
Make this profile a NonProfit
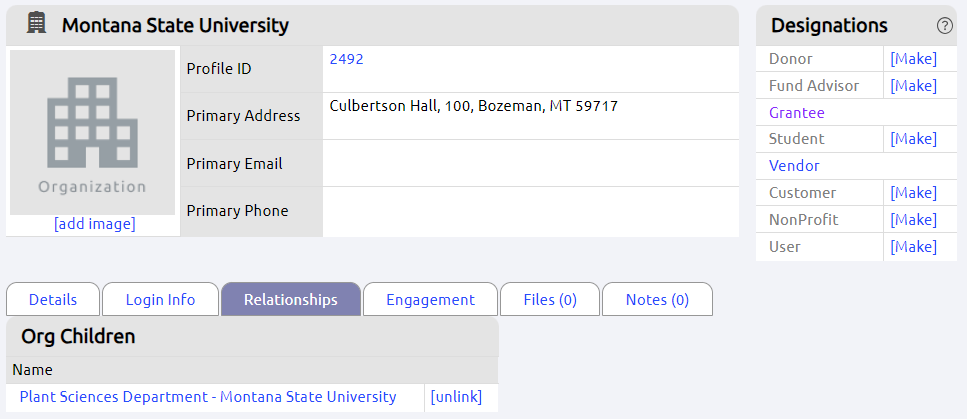pos(913,220)
